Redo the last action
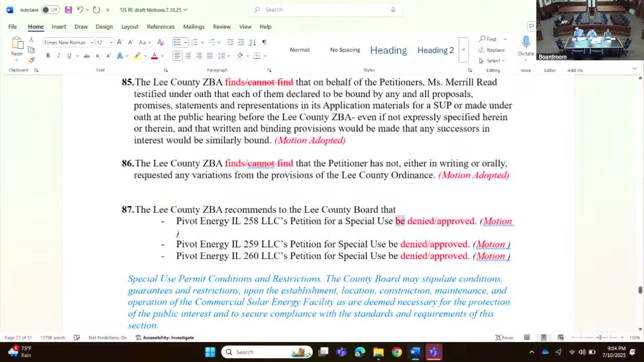 pos(97,10)
